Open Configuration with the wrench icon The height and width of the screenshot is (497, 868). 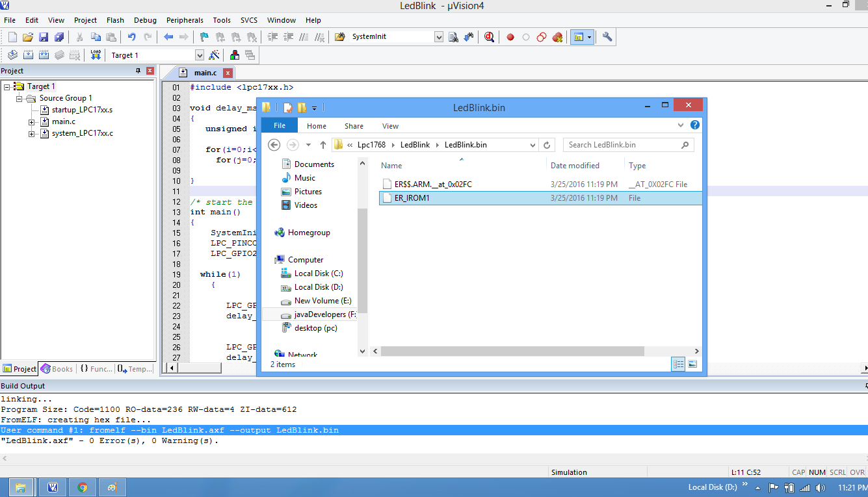[x=607, y=37]
